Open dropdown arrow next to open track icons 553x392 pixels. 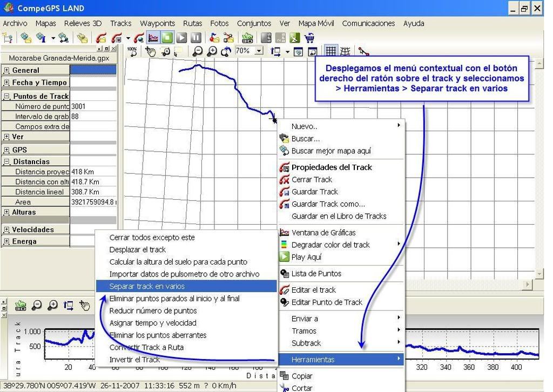[128, 38]
